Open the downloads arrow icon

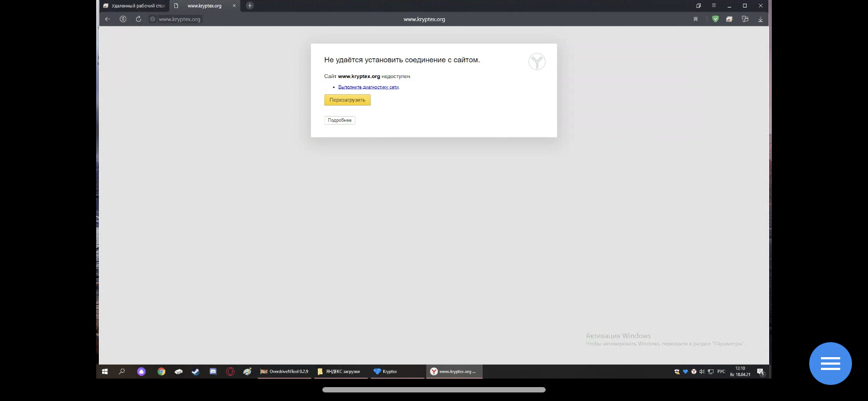760,19
